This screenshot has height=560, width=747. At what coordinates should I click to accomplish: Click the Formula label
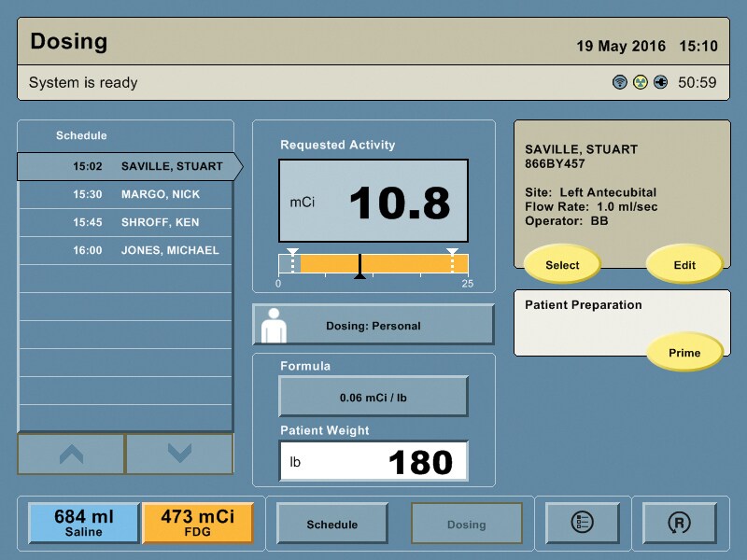[x=305, y=366]
